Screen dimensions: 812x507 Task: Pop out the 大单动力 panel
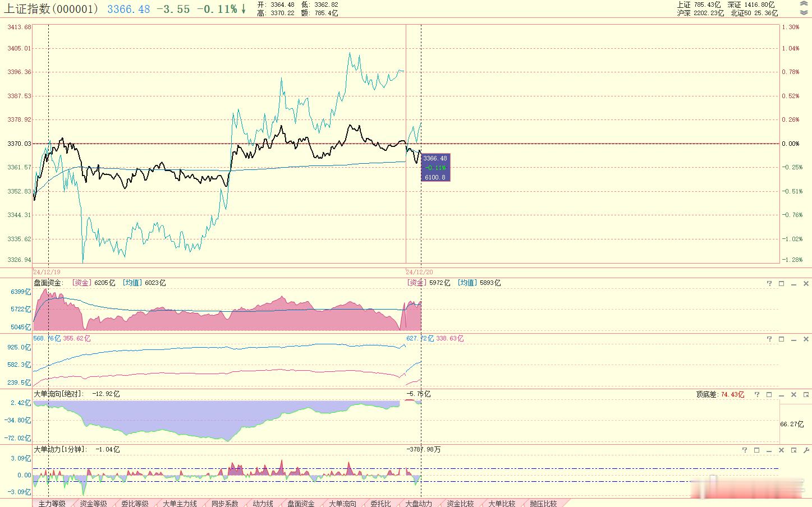(x=794, y=450)
